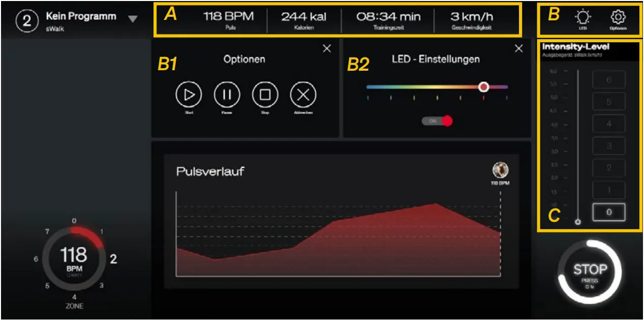Select intensity level 4
The height and width of the screenshot is (320, 644).
[x=608, y=124]
